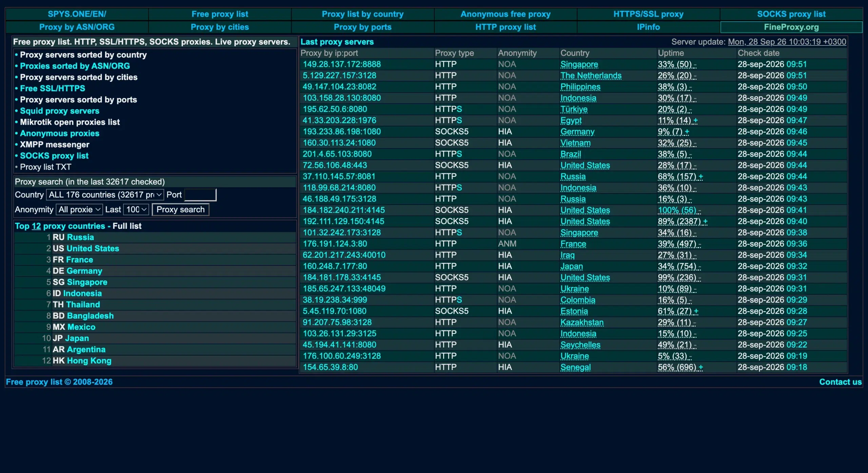Click uptime 68% (157) + value
This screenshot has height=473, width=868.
click(680, 177)
